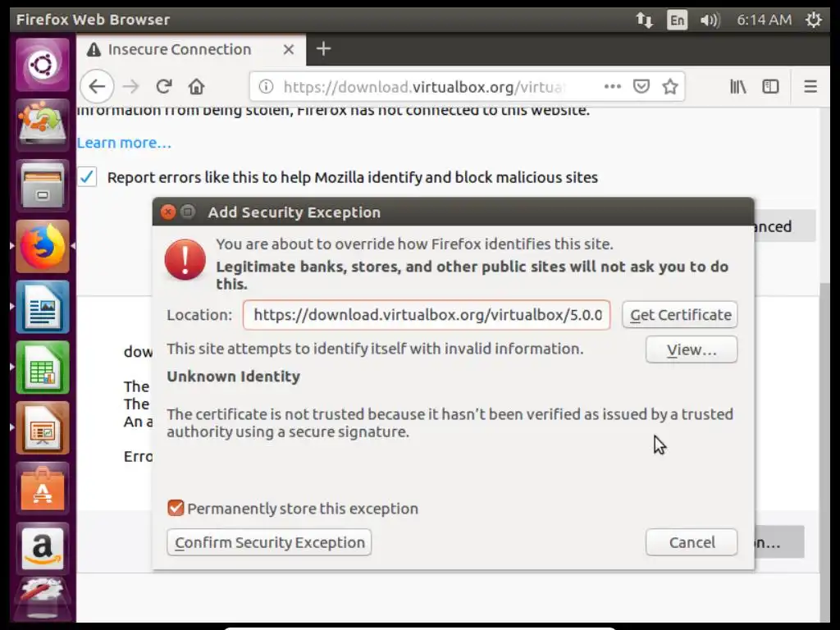Open the session power menu icon
The image size is (840, 630).
click(x=813, y=20)
